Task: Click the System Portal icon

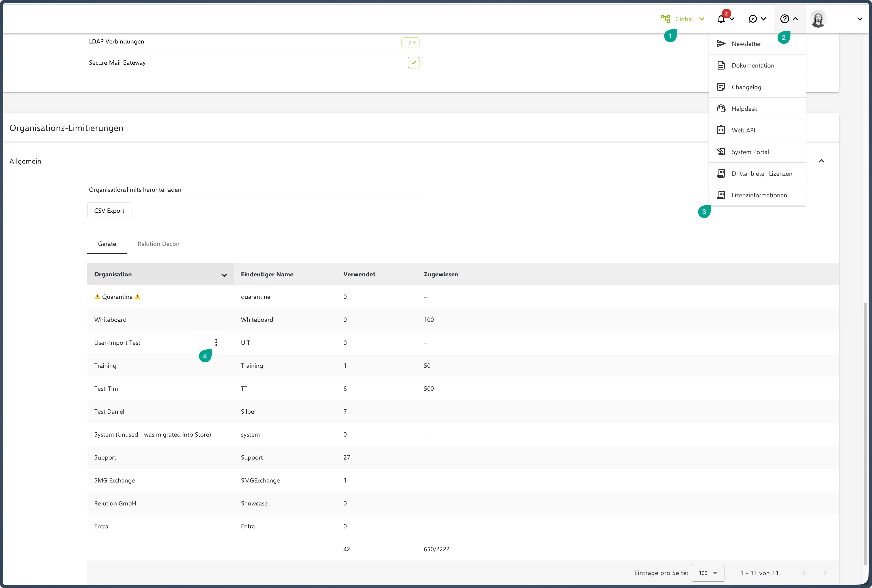Action: (x=721, y=152)
